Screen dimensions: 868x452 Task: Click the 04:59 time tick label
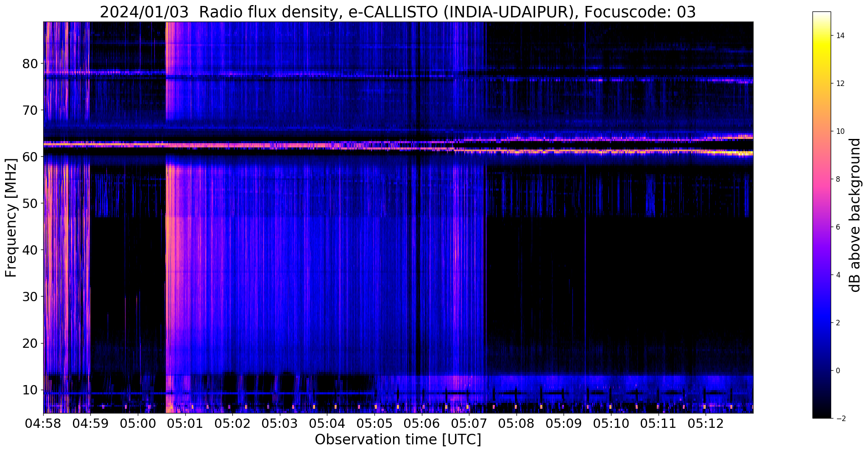click(x=90, y=423)
